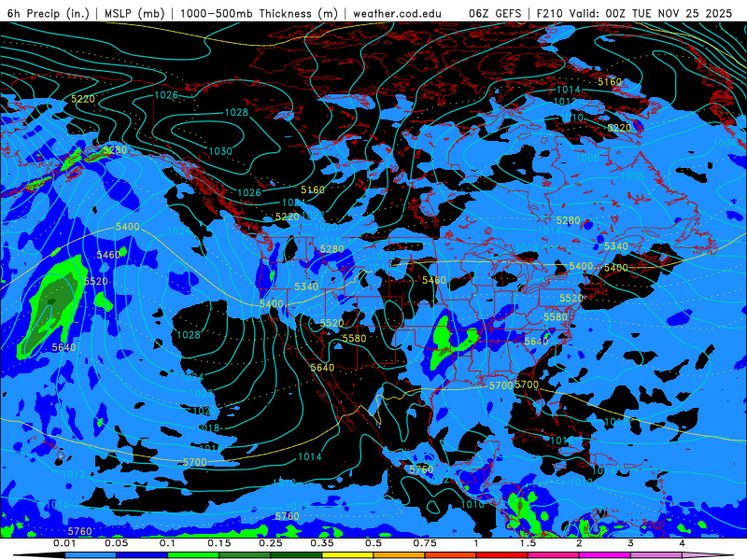Click the 'Valid: 00Z TUE NOV 25 2025' text
Image resolution: width=747 pixels, height=560 pixels.
tap(653, 13)
